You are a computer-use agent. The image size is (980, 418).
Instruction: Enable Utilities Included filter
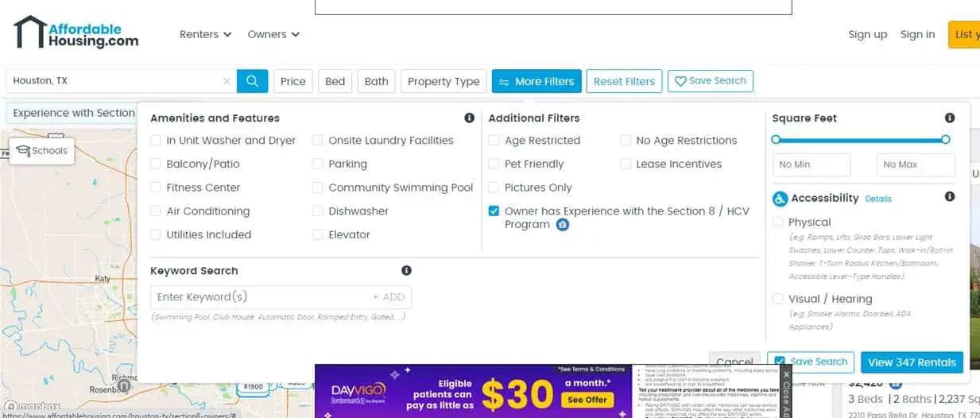click(156, 234)
